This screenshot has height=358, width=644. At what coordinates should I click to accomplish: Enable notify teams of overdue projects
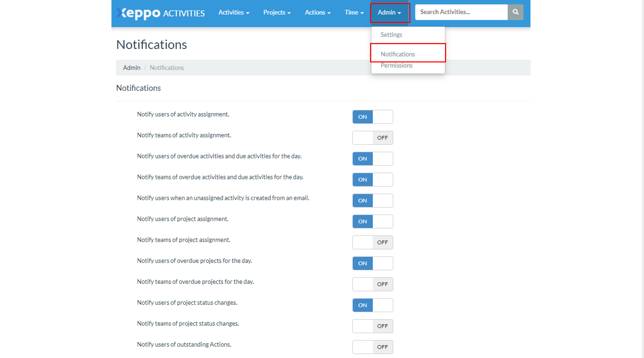click(x=373, y=284)
